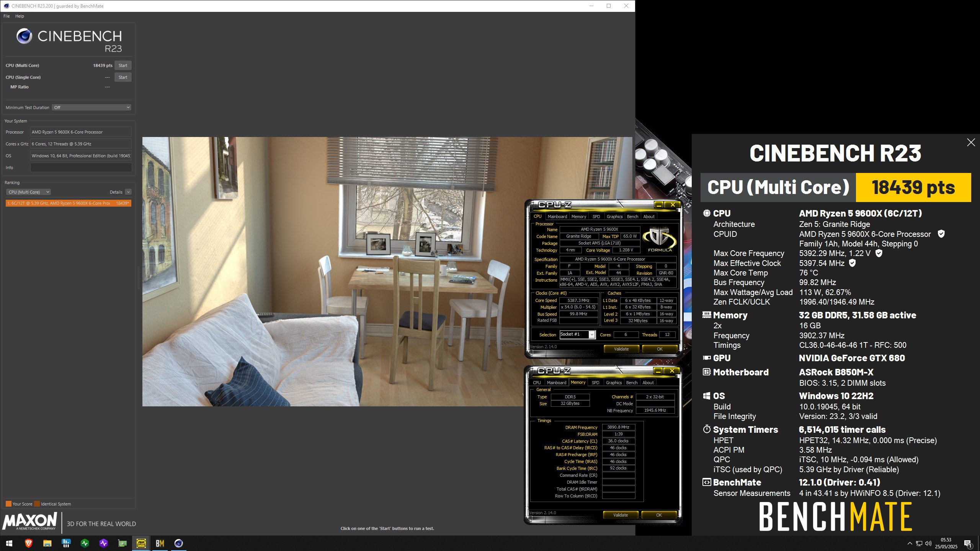Close the BenchMate result panel
Screen dimensions: 980x551
coord(971,142)
